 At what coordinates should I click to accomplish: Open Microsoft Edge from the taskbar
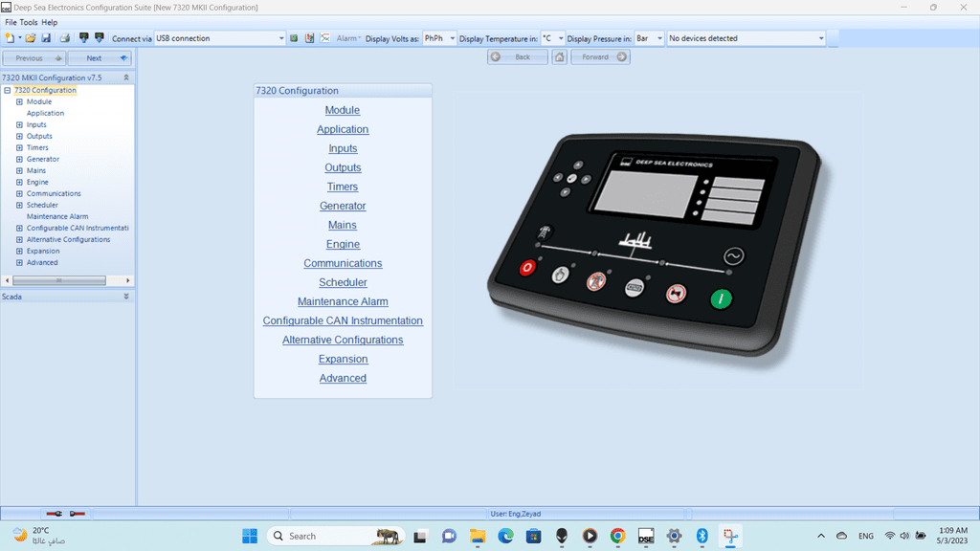tap(505, 536)
